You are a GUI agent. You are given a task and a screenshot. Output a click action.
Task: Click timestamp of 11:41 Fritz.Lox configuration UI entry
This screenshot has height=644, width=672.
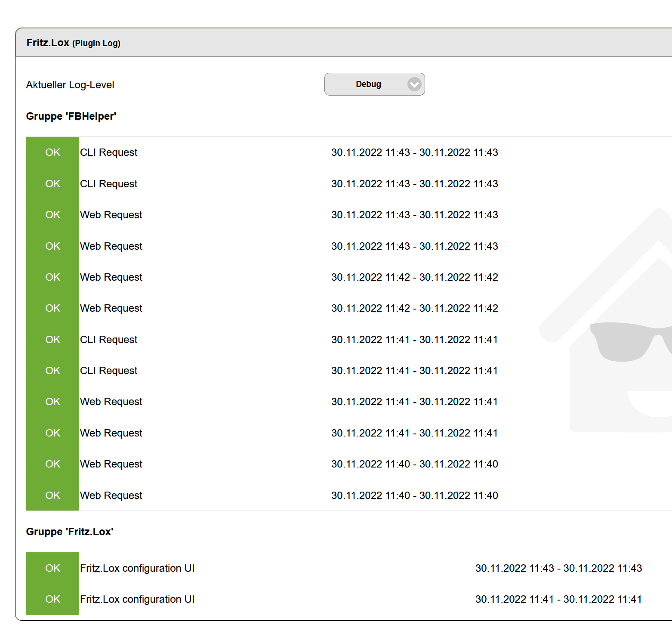point(558,599)
